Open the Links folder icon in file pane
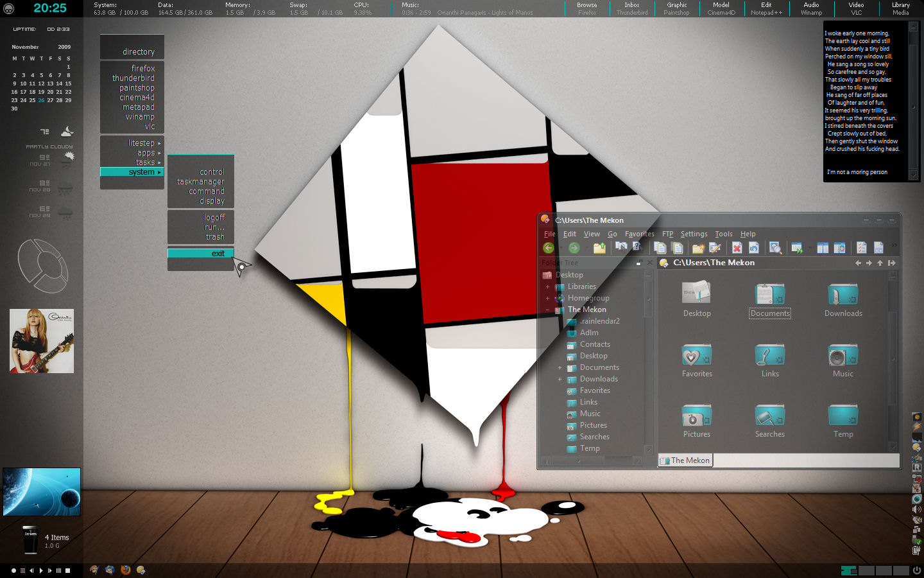 [770, 355]
